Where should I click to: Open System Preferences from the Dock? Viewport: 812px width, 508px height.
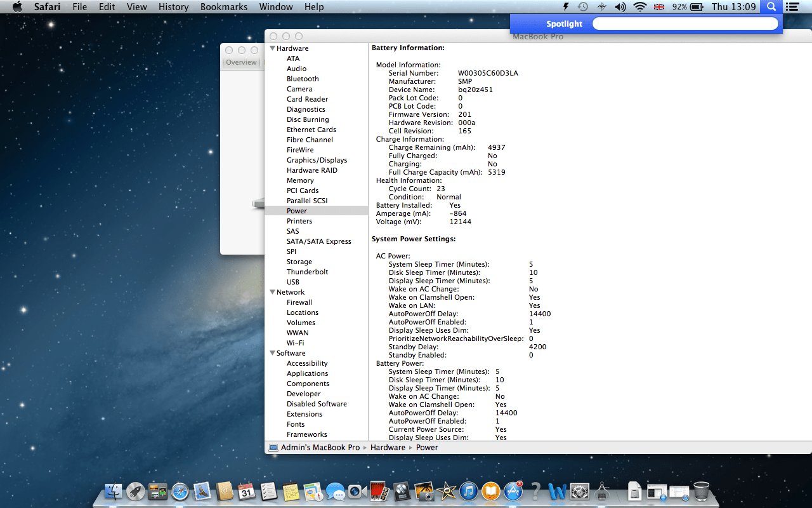click(x=579, y=492)
